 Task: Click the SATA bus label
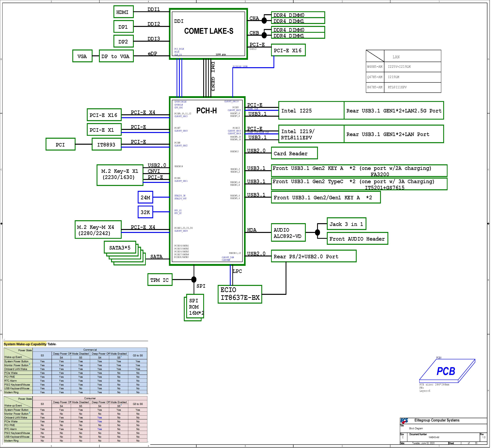(x=156, y=256)
